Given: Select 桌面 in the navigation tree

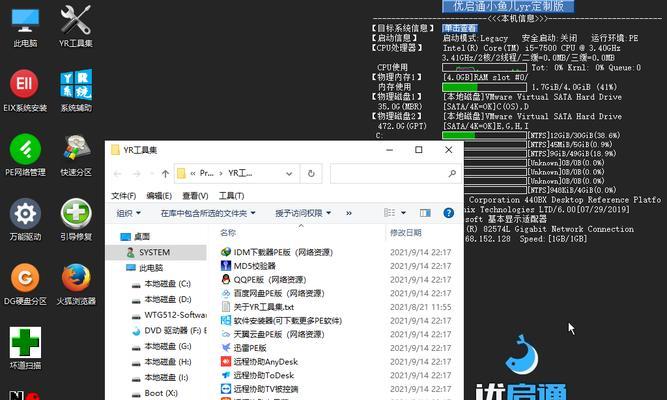Looking at the screenshot, I should tap(142, 237).
